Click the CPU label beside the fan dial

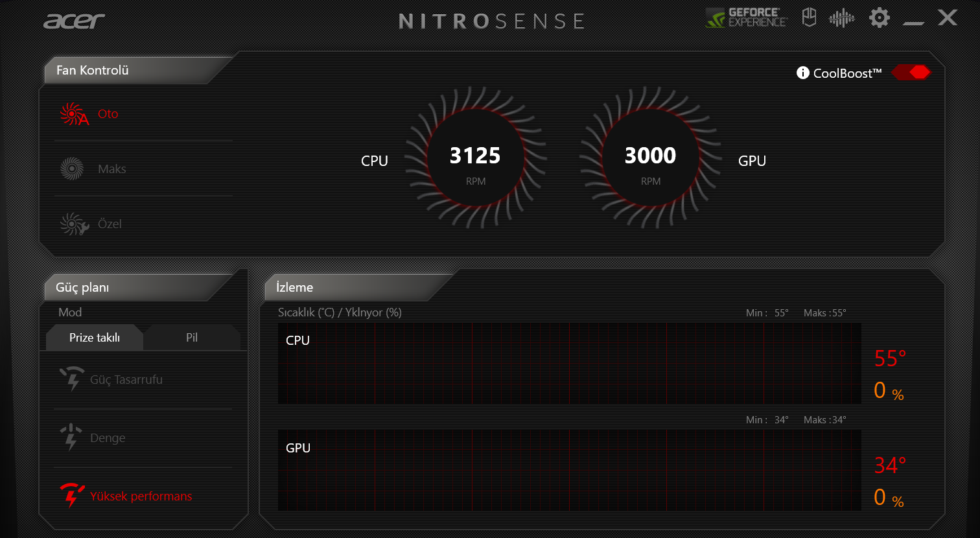point(375,161)
